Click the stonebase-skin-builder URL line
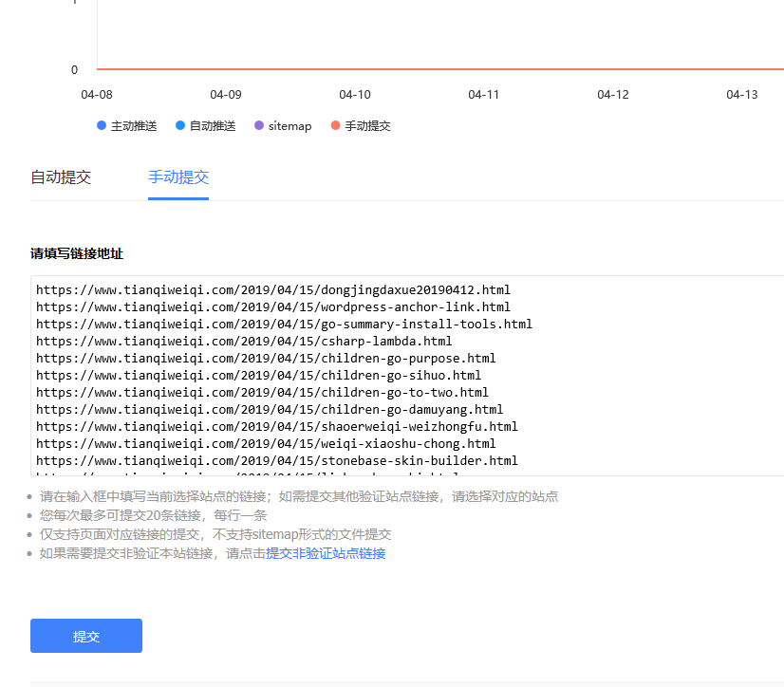 click(x=277, y=461)
